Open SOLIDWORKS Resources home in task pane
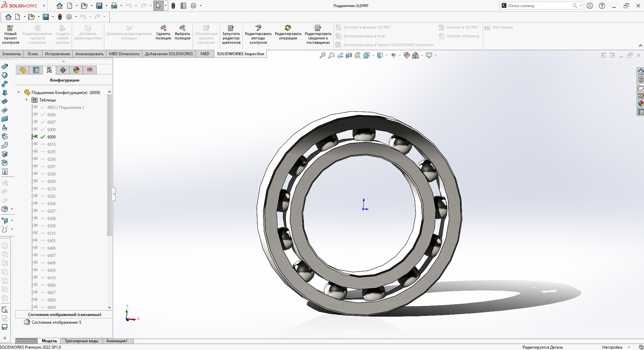The height and width of the screenshot is (350, 644). (x=641, y=71)
